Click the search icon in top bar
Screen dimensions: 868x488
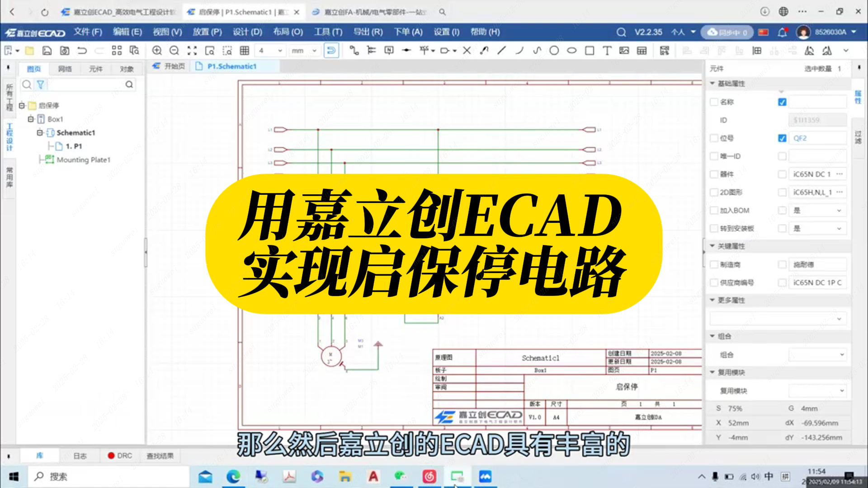click(621, 32)
